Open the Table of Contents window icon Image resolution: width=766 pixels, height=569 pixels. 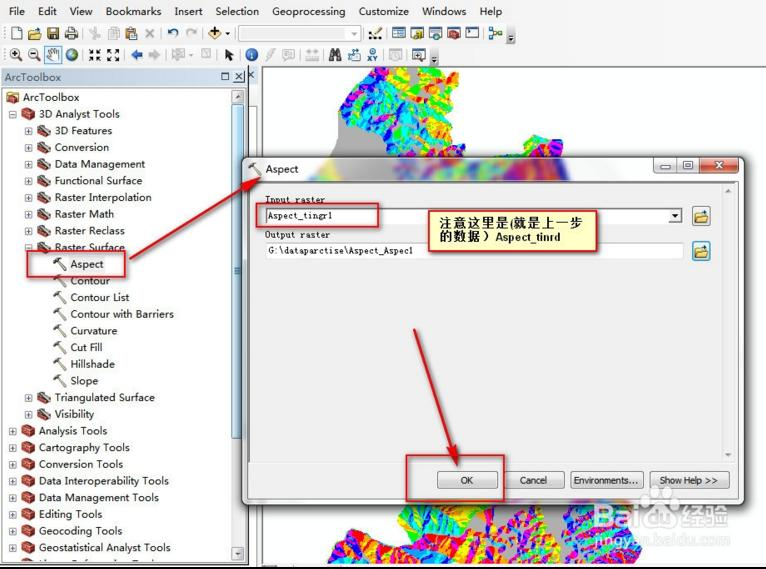pos(399,33)
